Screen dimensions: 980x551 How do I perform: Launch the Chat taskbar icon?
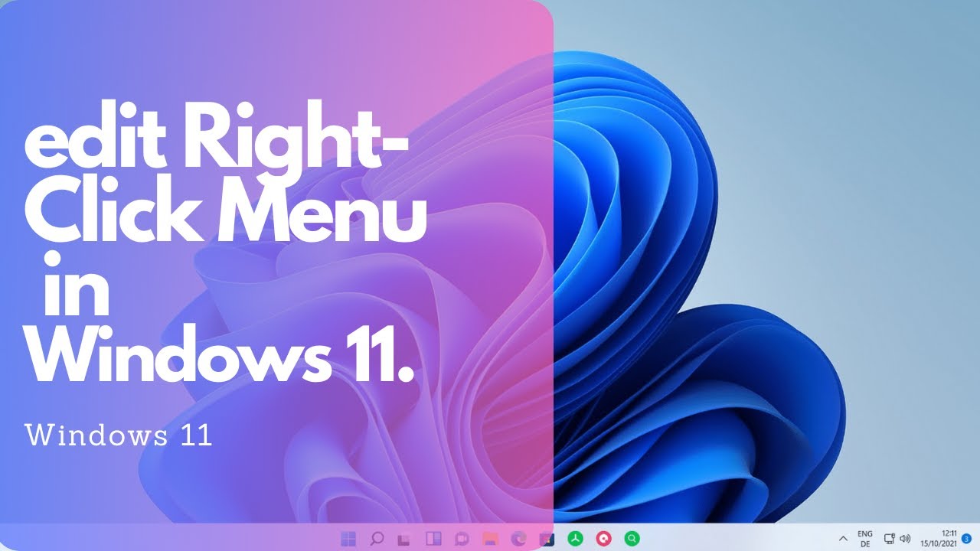[x=462, y=539]
